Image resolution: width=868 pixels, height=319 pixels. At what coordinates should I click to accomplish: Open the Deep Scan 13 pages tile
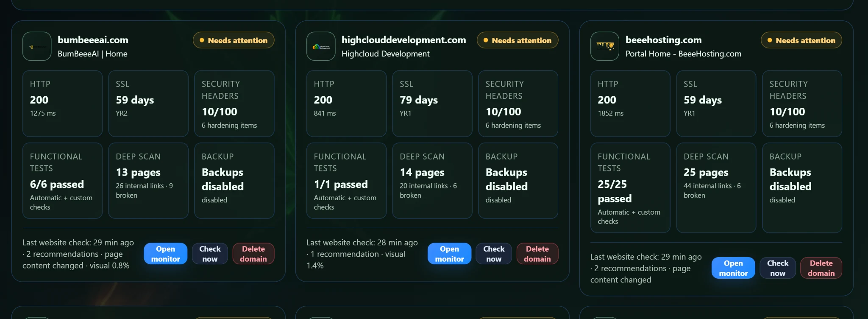pyautogui.click(x=148, y=181)
